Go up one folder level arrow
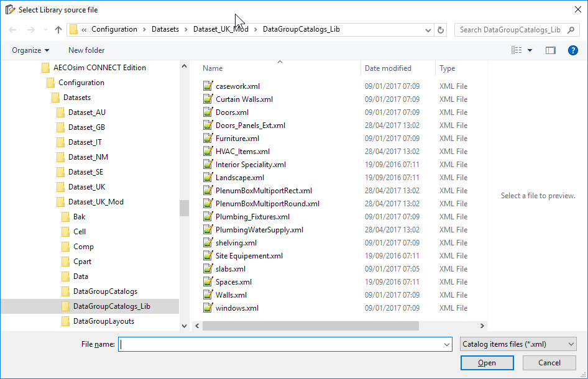 [58, 30]
